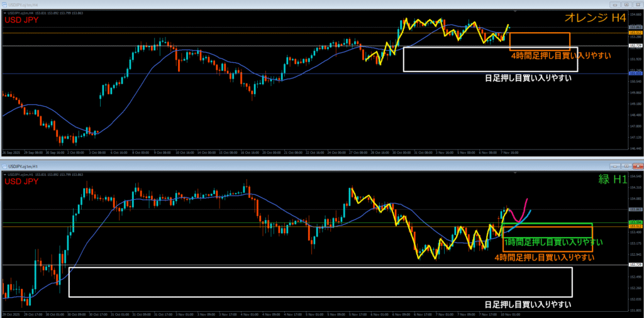Close the USDJPY H4 chart window
644x318 pixels.
point(637,4)
